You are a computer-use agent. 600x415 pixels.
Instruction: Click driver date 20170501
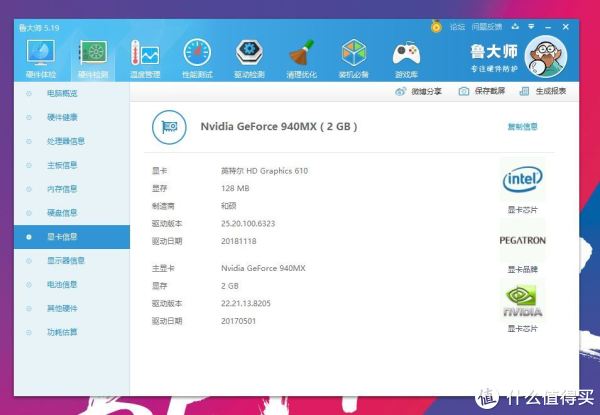pyautogui.click(x=238, y=321)
